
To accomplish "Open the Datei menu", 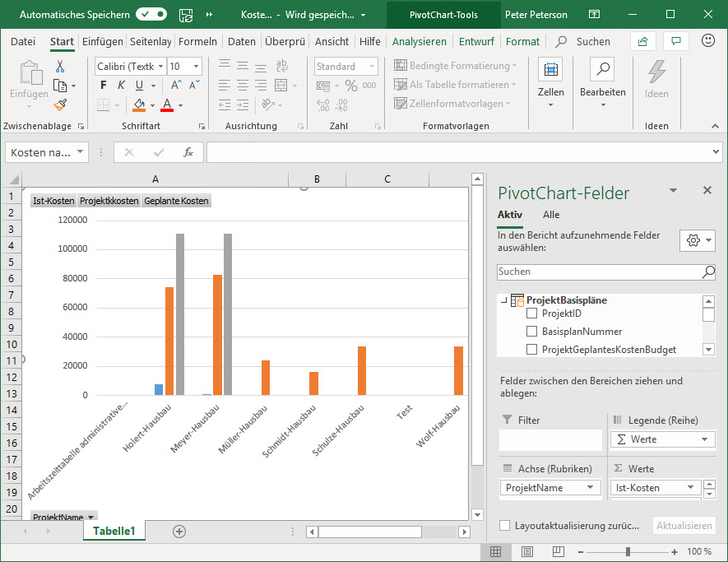I will [x=23, y=42].
